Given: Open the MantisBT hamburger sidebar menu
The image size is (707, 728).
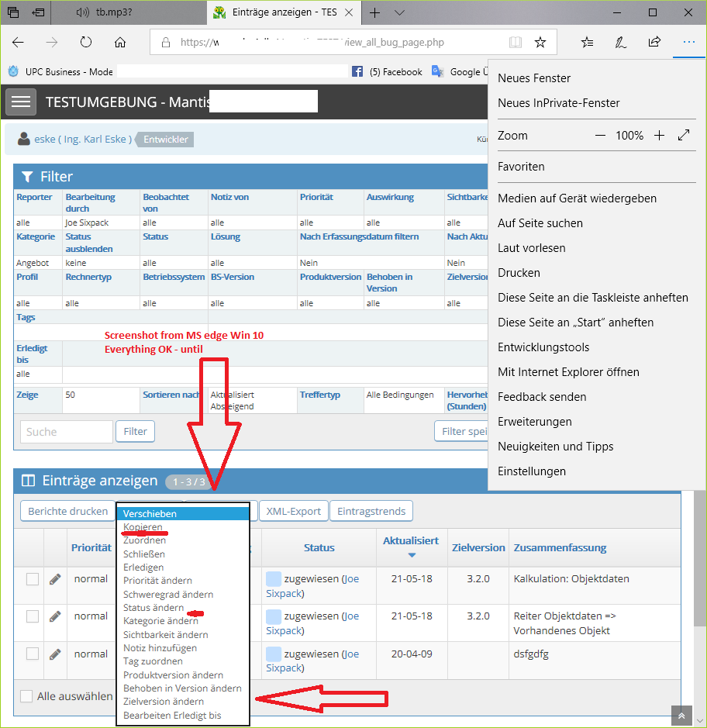Looking at the screenshot, I should tap(21, 102).
